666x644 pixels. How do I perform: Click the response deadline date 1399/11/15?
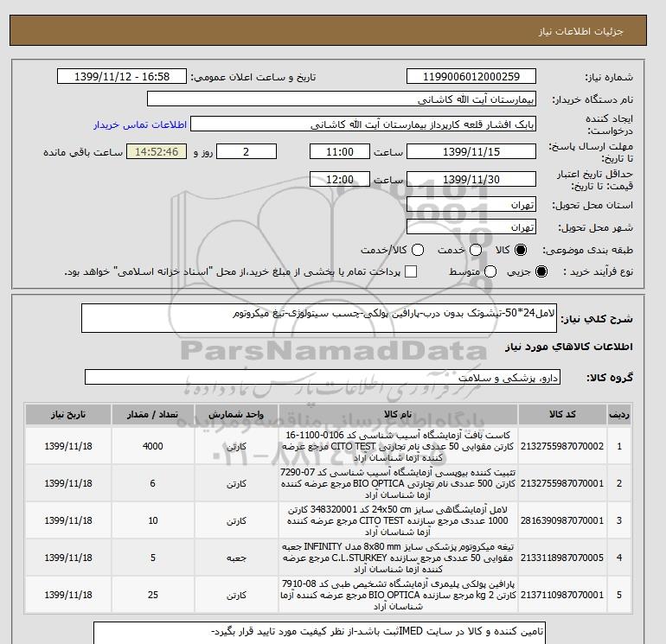[471, 151]
